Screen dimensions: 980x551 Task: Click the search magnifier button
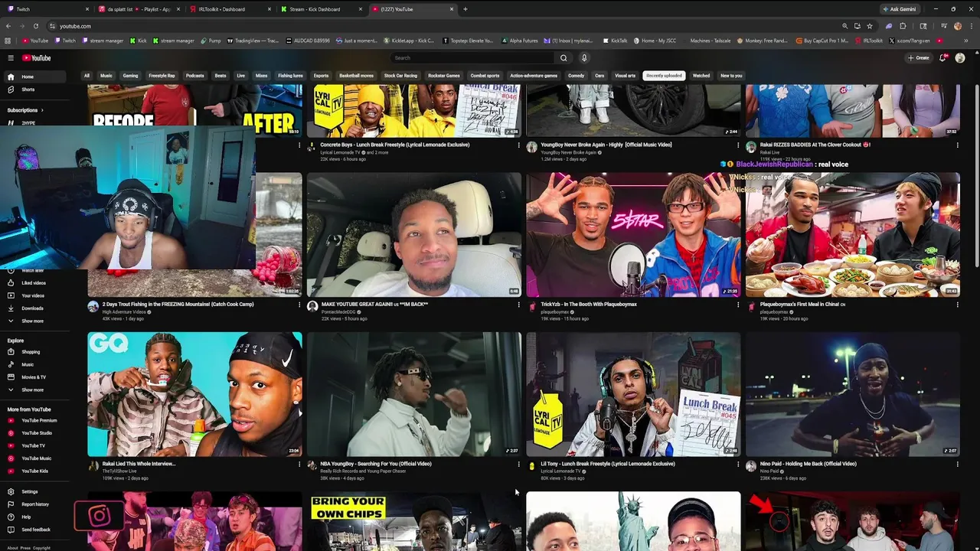[x=563, y=58]
